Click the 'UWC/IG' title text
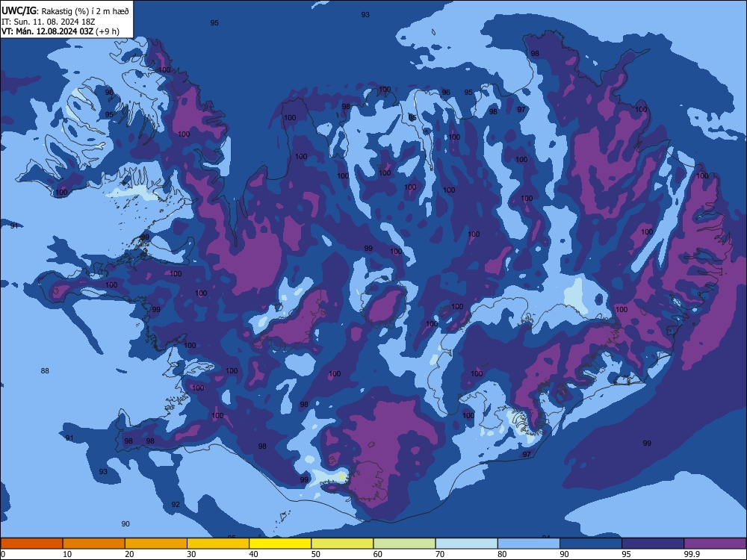 19,11
